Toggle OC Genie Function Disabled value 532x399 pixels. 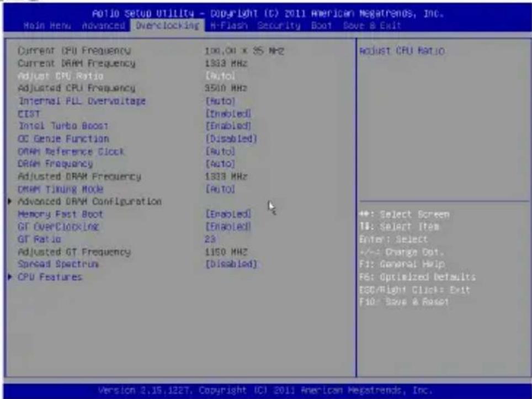[231, 139]
